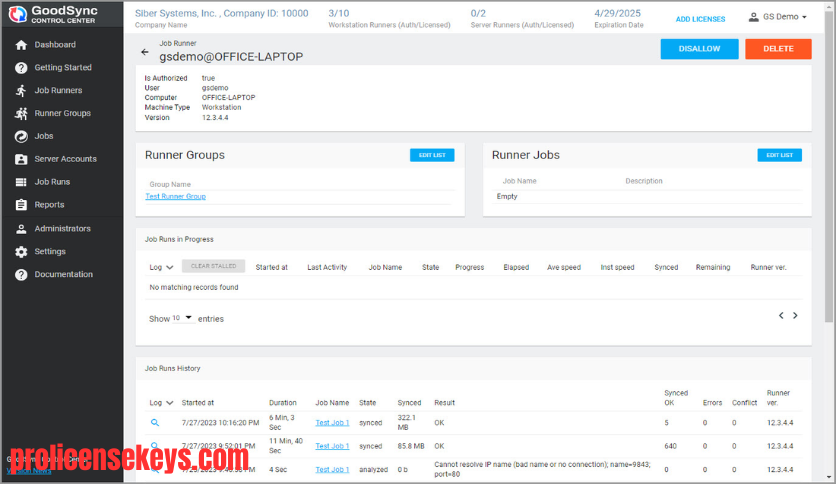
Task: Change the Show entries count dropdown
Action: pyautogui.click(x=182, y=318)
